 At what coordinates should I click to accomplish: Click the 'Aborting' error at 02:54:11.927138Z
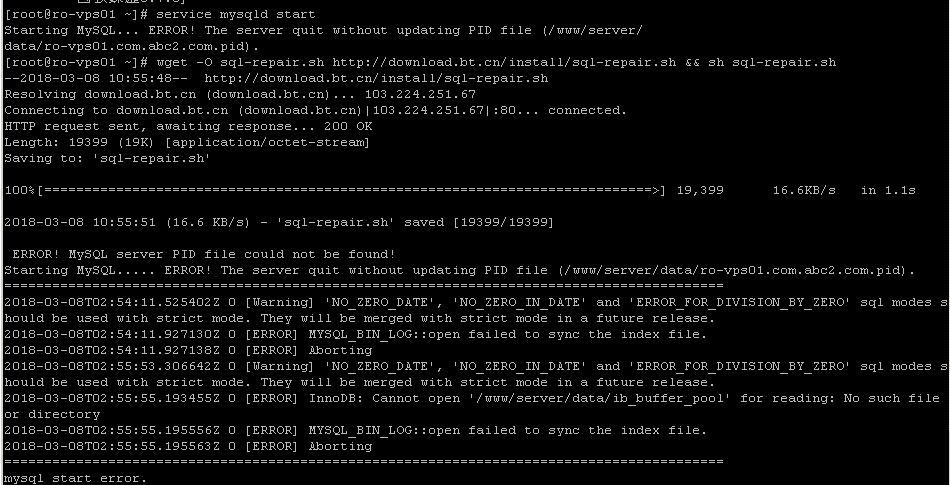tap(340, 351)
